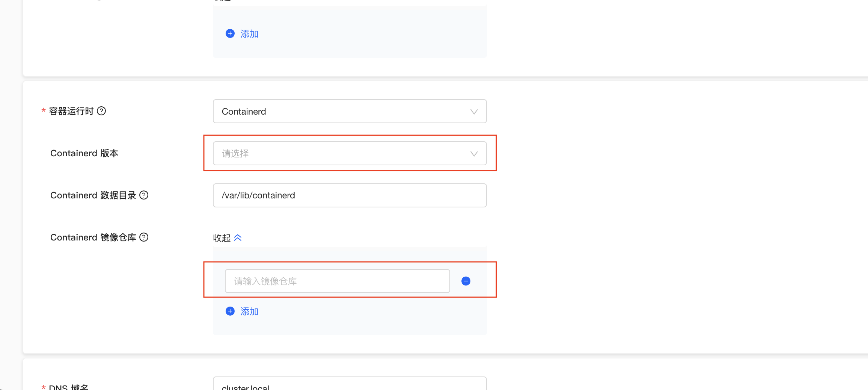This screenshot has height=390, width=868.
Task: Click 添加 link in the top section
Action: (249, 33)
